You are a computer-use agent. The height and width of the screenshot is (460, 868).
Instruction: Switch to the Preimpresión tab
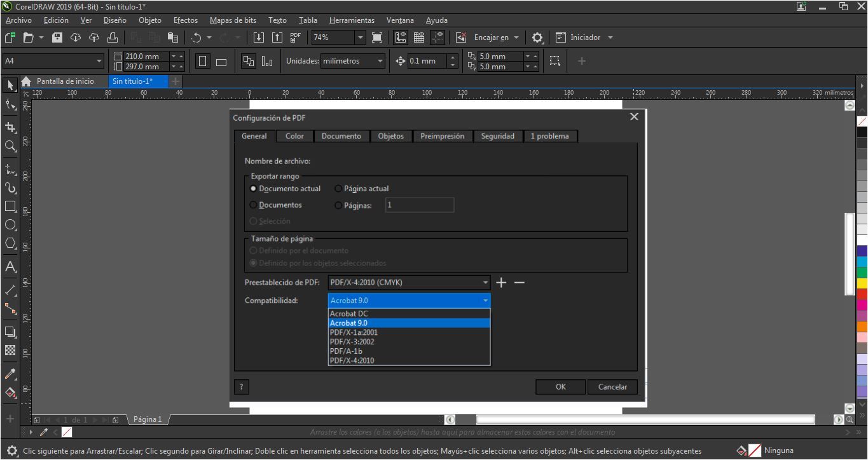443,136
